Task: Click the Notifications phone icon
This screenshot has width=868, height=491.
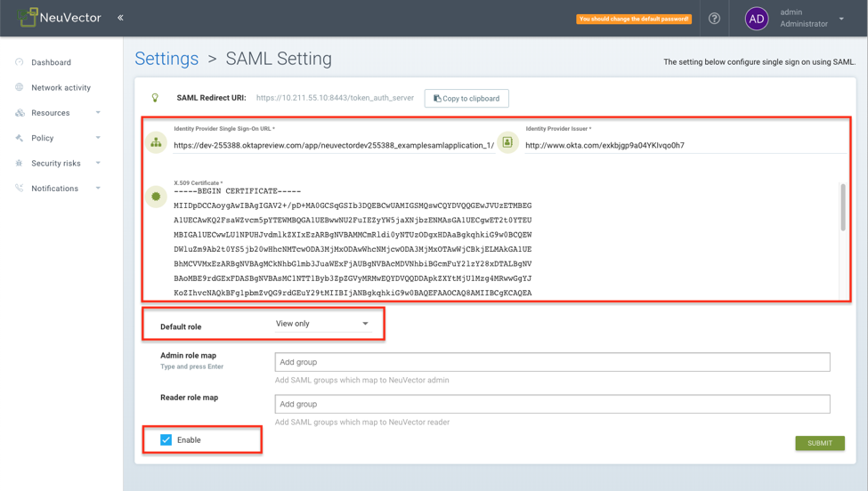Action: point(20,188)
